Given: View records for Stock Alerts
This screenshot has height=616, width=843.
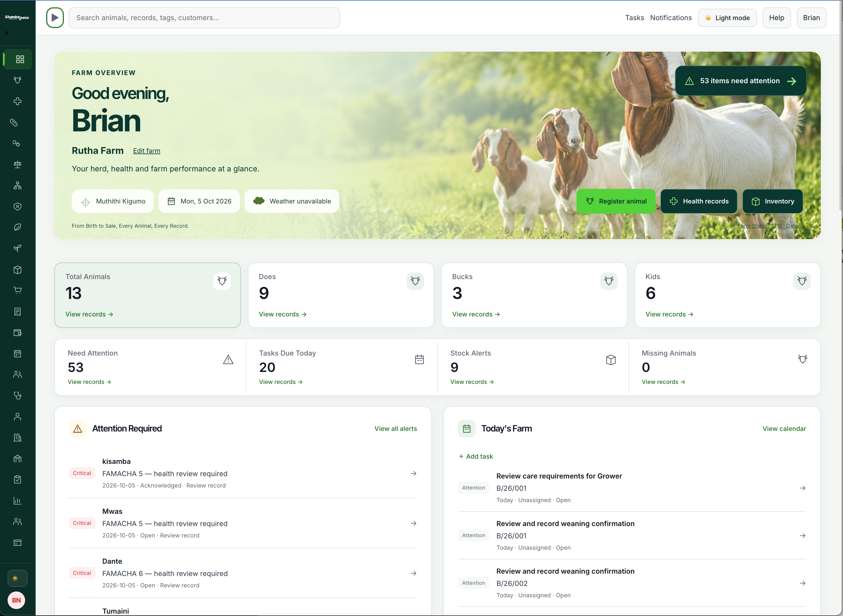Looking at the screenshot, I should coord(472,382).
